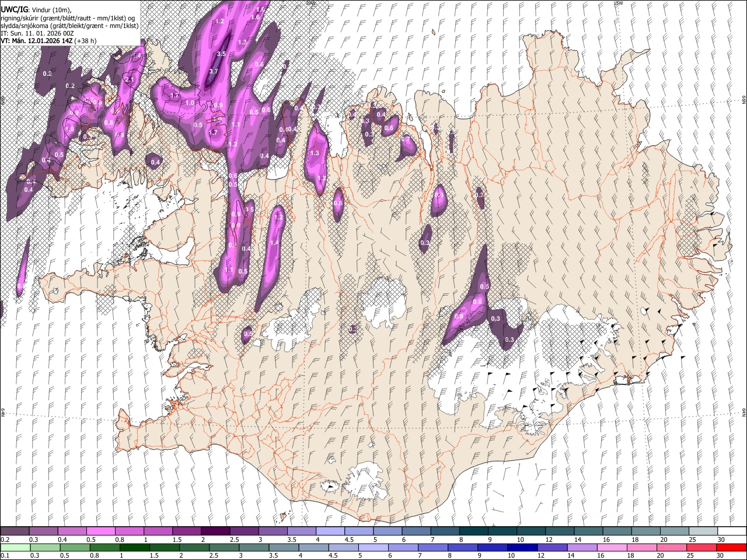Pick the bright pink snow swatch from 0.5 to 0.8
Image resolution: width=747 pixels, height=560 pixels.
pos(100,531)
